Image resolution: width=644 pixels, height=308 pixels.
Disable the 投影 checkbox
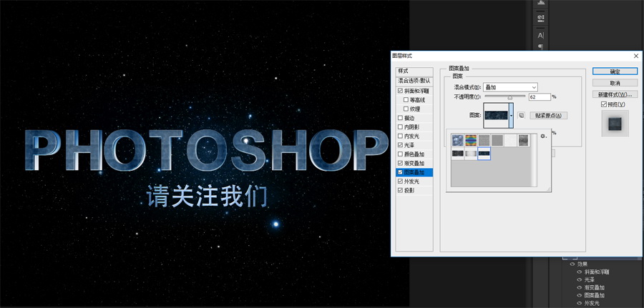tap(401, 190)
